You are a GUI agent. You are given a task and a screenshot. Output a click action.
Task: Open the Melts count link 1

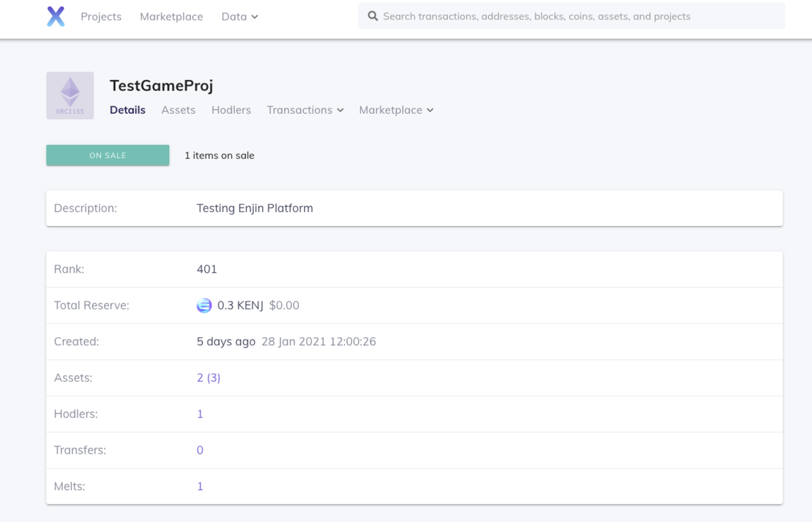pyautogui.click(x=200, y=486)
